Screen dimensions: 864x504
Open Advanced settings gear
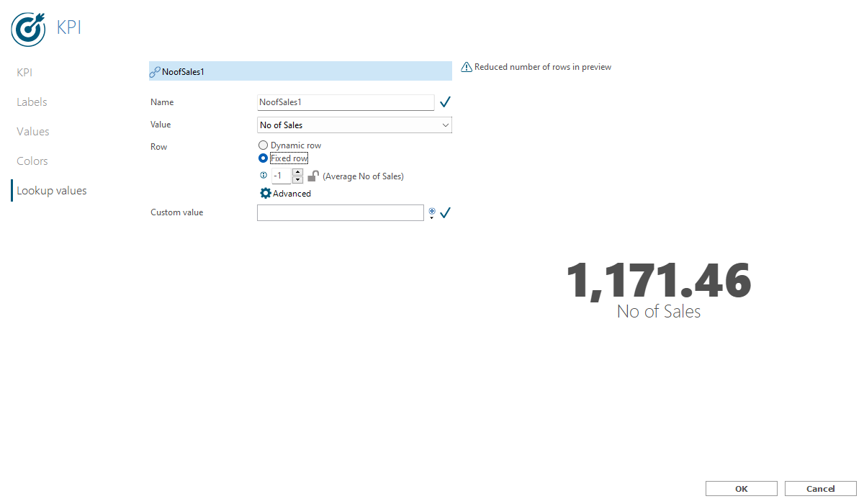click(x=266, y=193)
